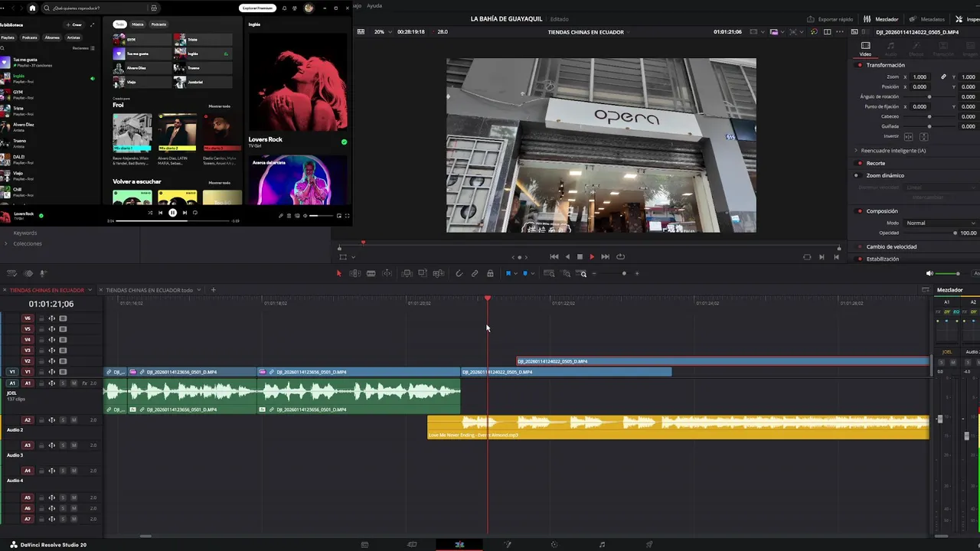
Task: Open the viewer zoom 20% dropdown
Action: tap(383, 32)
